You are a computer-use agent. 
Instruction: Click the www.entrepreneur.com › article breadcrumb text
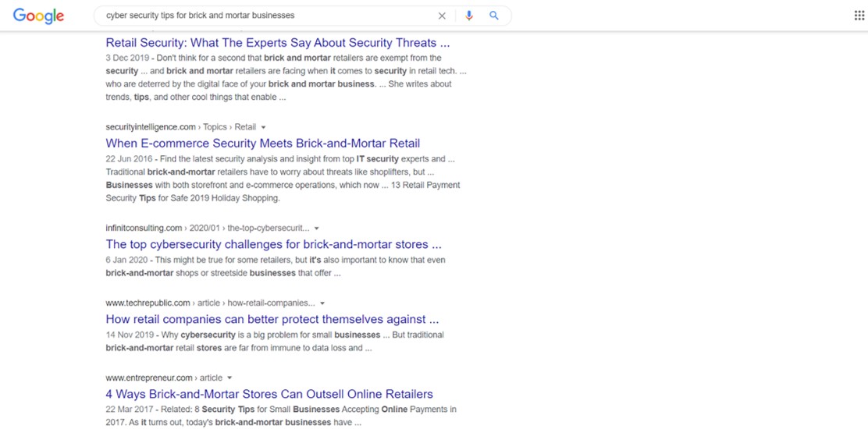pyautogui.click(x=164, y=378)
